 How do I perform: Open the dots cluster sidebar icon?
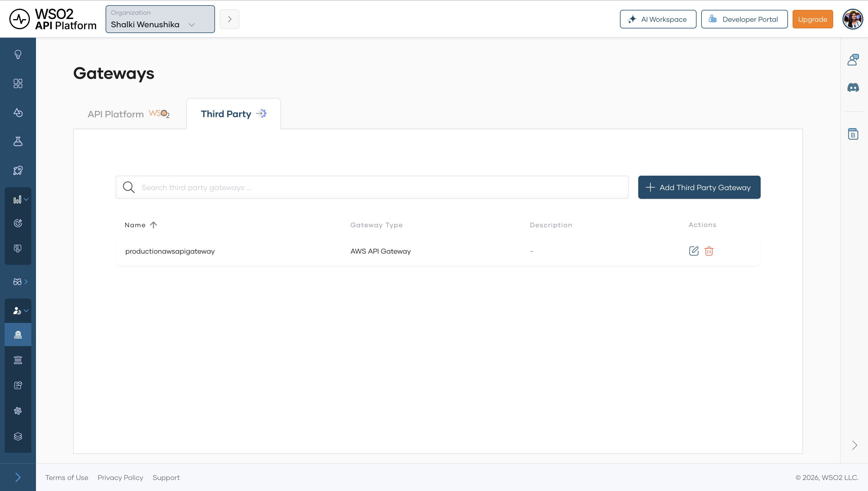18,411
